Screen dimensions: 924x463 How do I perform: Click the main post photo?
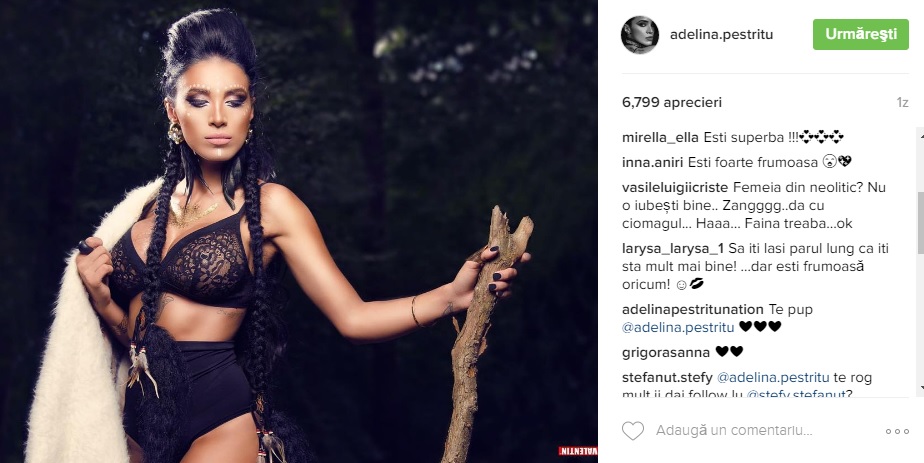coord(299,232)
